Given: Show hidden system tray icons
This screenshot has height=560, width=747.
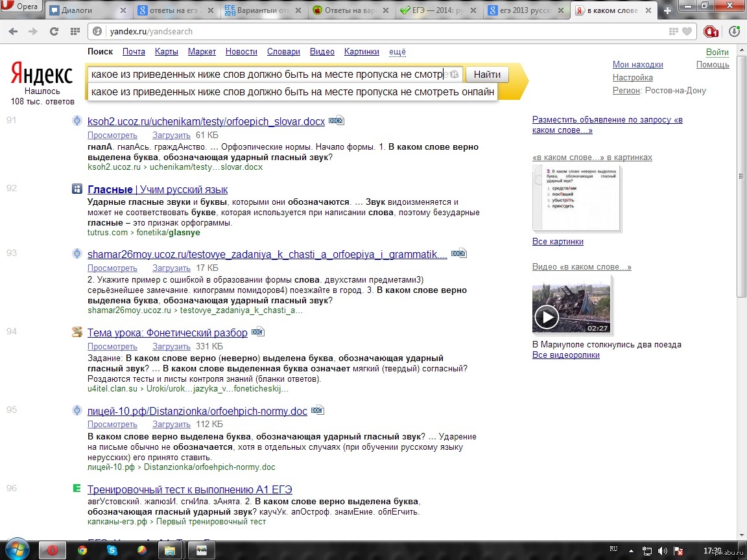Looking at the screenshot, I should (631, 550).
